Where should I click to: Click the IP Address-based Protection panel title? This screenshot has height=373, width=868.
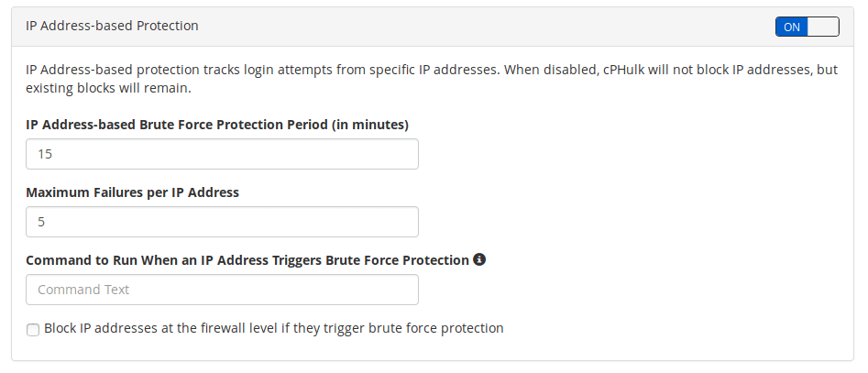112,26
